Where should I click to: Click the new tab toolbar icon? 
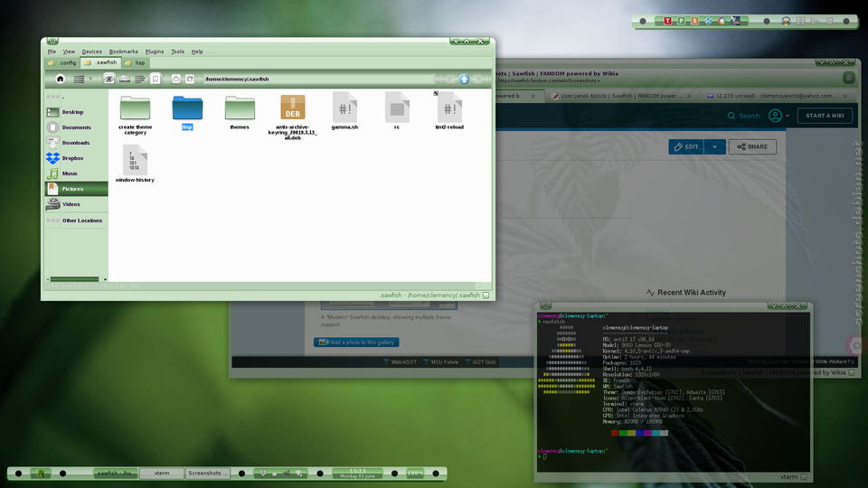coord(176,80)
